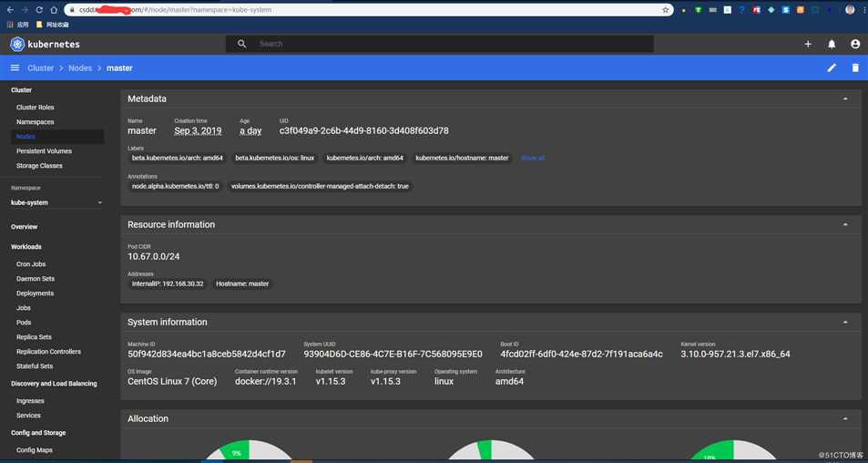The height and width of the screenshot is (463, 868).
Task: Click the node.alpha.kubernetes.io/ttl: 0 annotation chip
Action: (x=176, y=186)
